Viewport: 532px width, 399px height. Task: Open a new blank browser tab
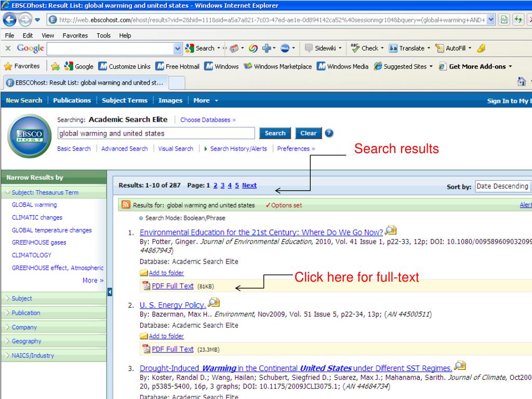click(x=177, y=83)
